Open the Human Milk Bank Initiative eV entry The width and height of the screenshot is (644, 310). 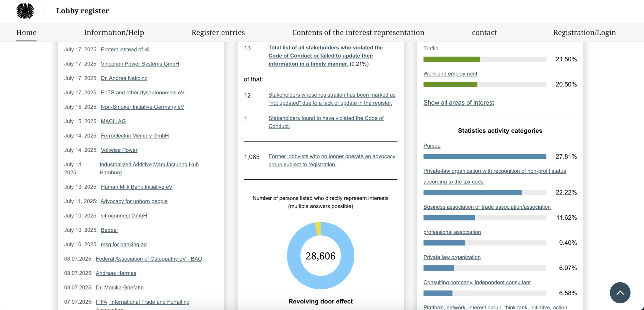tap(136, 187)
